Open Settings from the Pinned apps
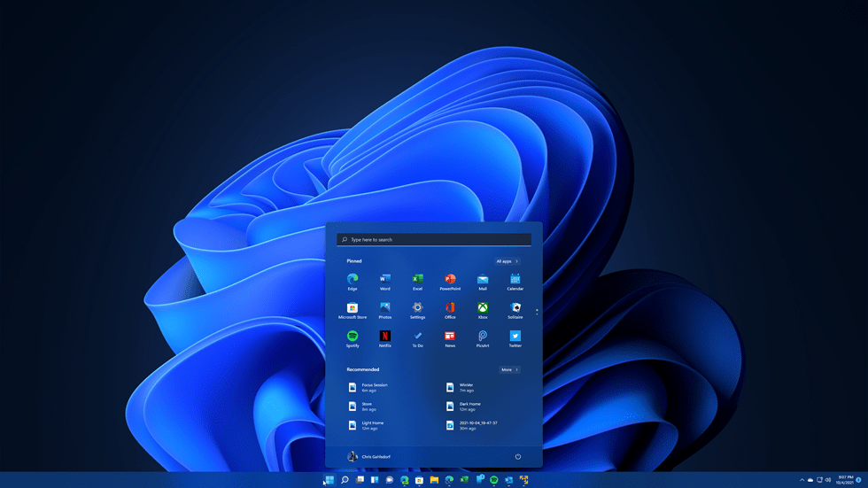Viewport: 868px width, 488px height. (x=417, y=310)
